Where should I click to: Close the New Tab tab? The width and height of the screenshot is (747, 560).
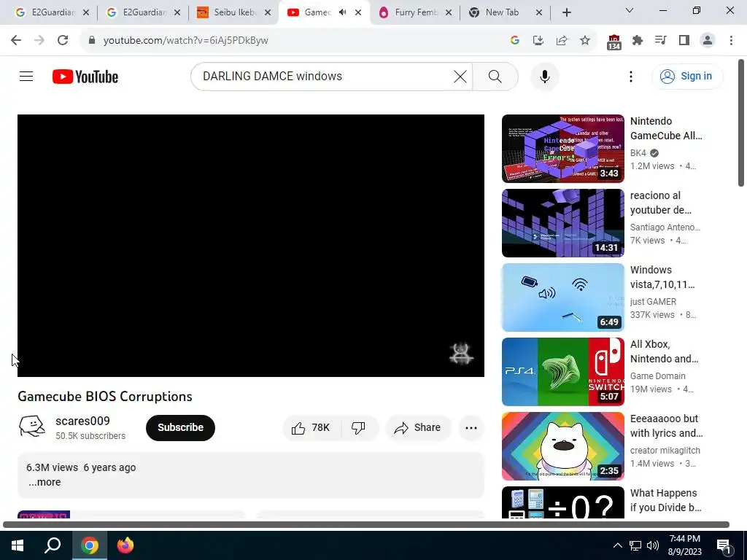coord(539,12)
